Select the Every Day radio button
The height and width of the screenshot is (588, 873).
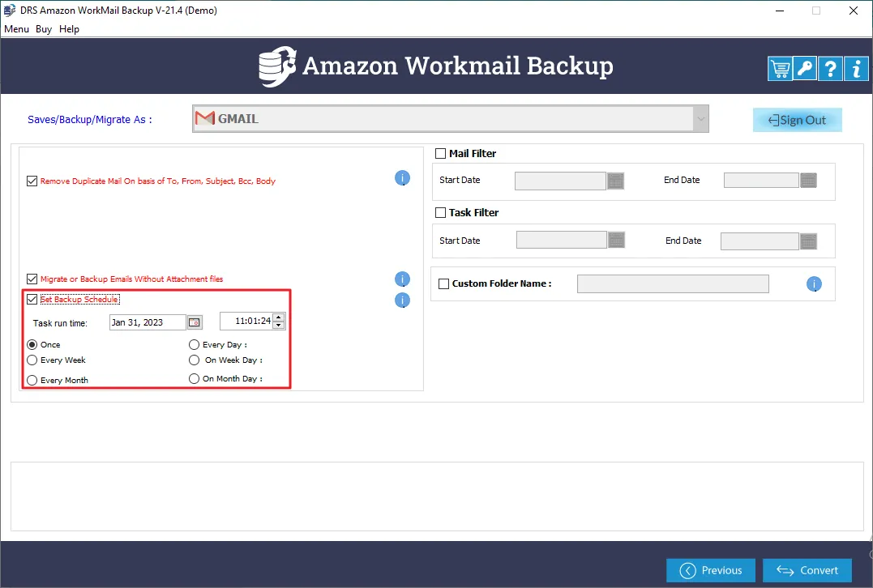point(194,344)
